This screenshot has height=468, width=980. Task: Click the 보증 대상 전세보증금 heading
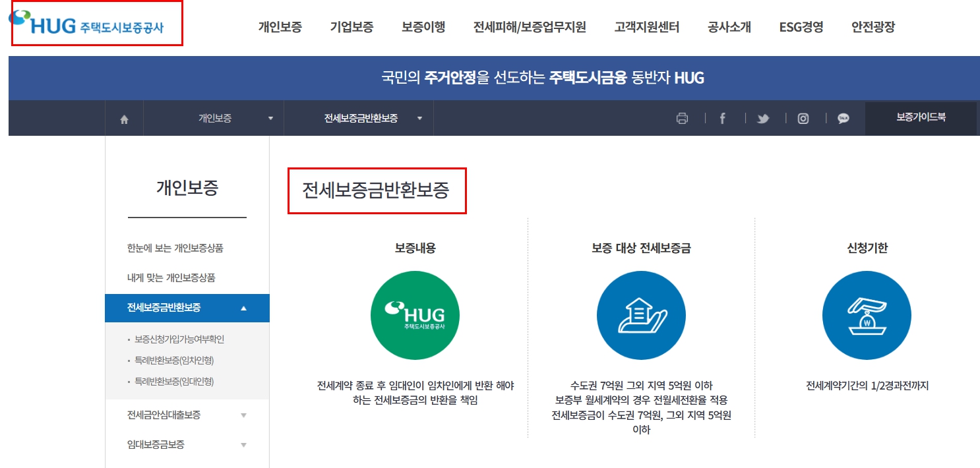tap(641, 249)
